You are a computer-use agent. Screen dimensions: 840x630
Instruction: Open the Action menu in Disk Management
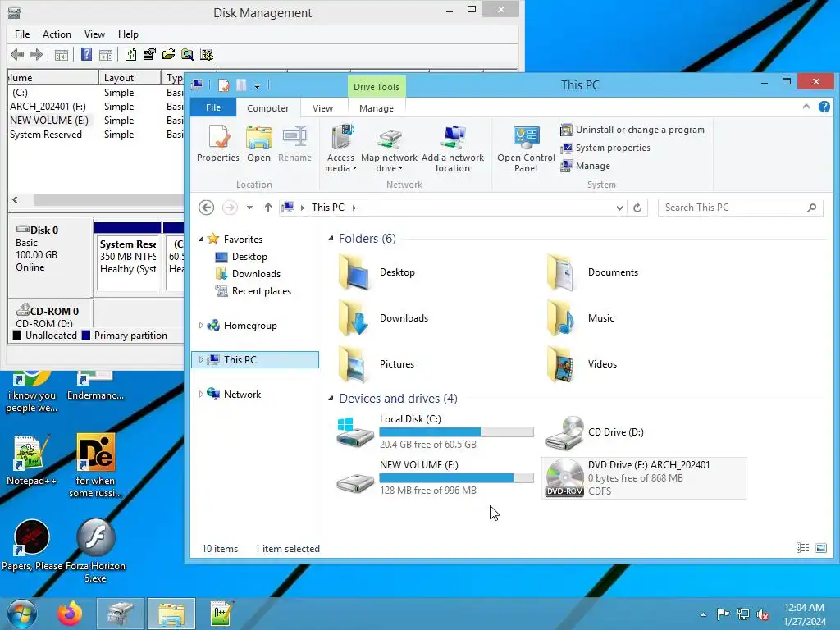[x=57, y=34]
